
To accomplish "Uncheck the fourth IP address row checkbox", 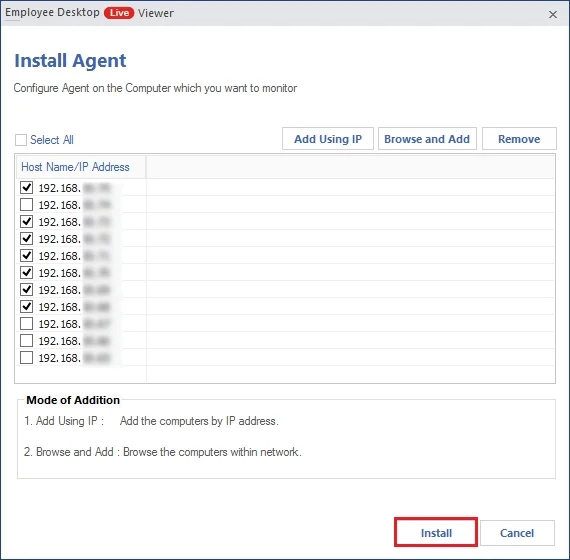I will click(x=27, y=239).
